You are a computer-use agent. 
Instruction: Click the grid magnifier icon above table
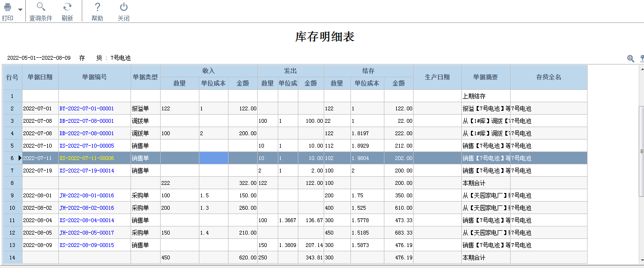(x=631, y=58)
